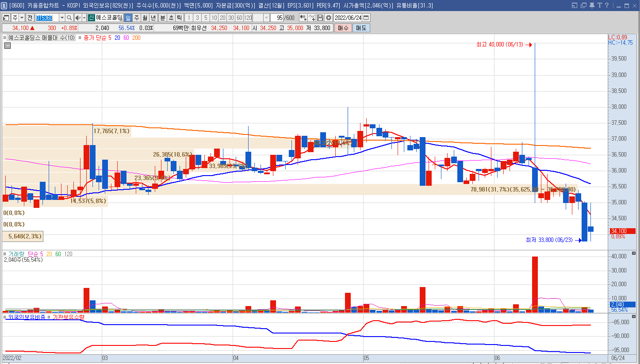Select the 120 interval button
This screenshot has width=640, height=364.
pos(248,18)
